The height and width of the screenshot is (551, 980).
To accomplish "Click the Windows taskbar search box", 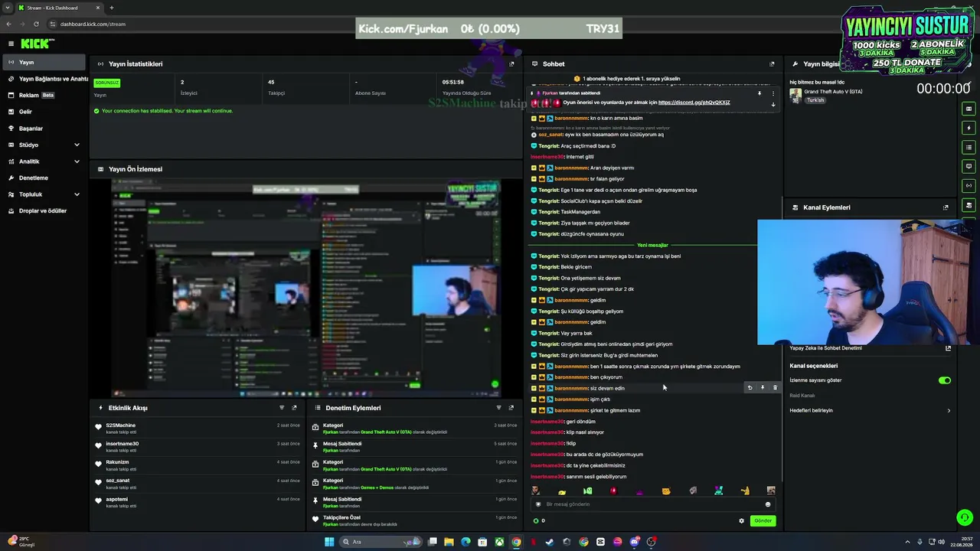I will (381, 542).
